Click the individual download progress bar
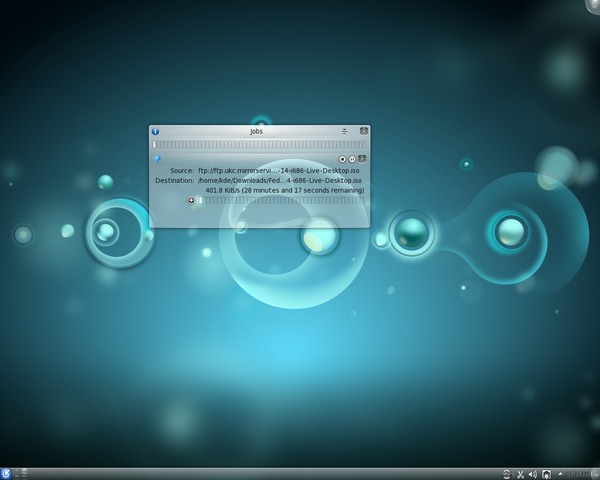 click(281, 200)
